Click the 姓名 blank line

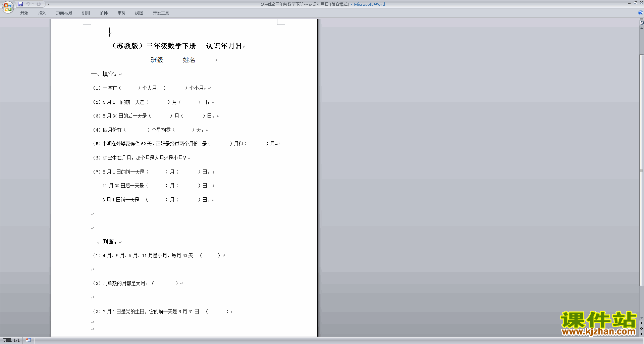[x=205, y=60]
